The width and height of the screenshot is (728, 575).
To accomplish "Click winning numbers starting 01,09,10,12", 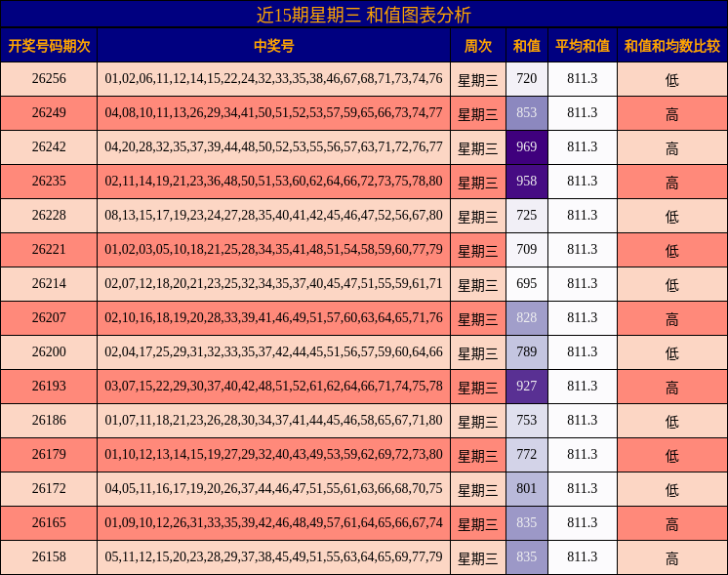I will (x=273, y=522).
